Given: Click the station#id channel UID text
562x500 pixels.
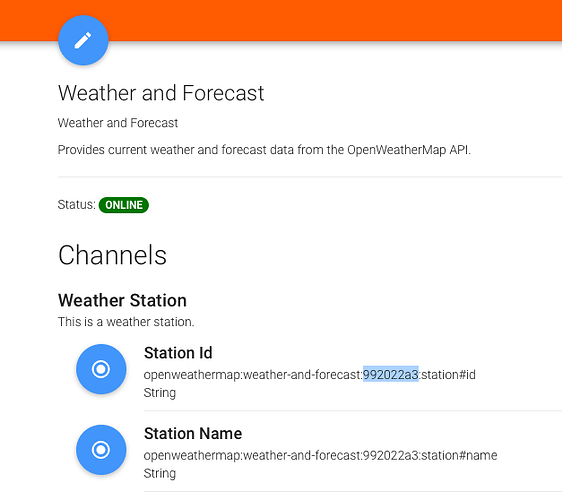Looking at the screenshot, I should pos(310,375).
